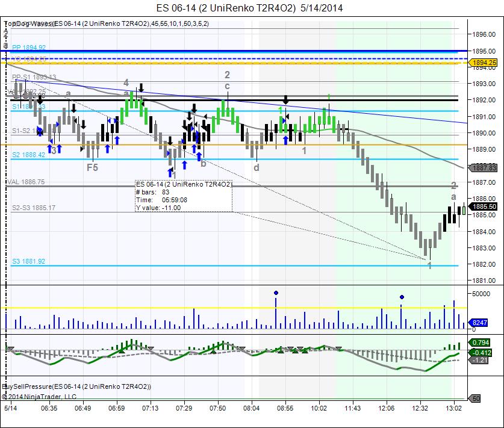
Task: Click the 1891.00 price axis label
Action: [x=484, y=117]
